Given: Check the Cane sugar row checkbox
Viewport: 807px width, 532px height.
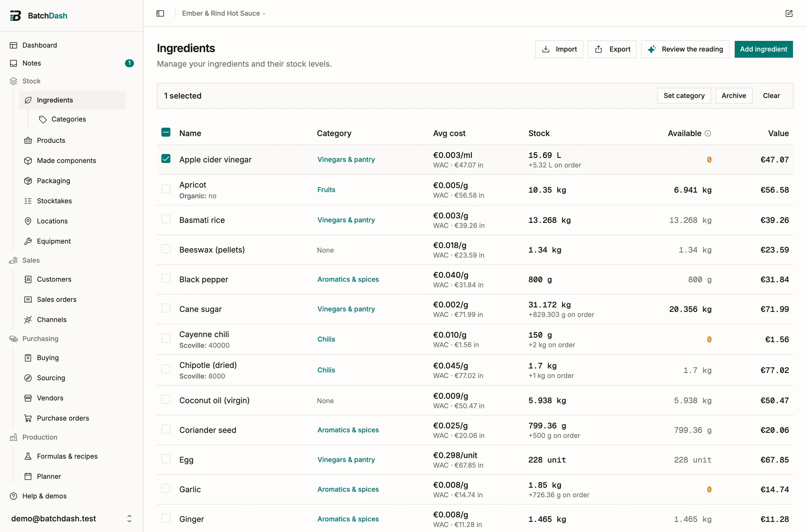Looking at the screenshot, I should click(x=166, y=308).
